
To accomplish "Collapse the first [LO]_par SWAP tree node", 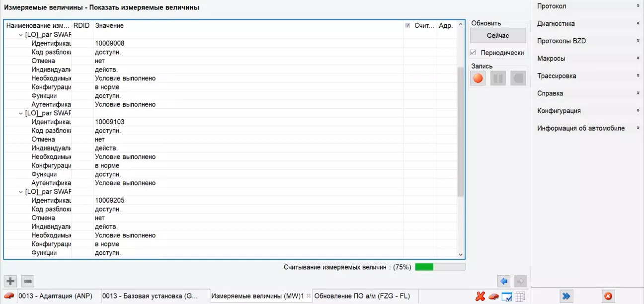I will [20, 35].
